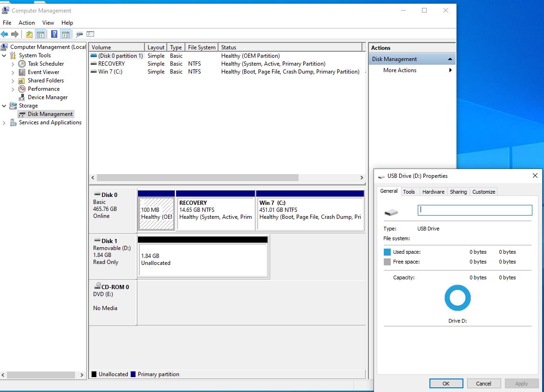This screenshot has width=544, height=392.
Task: Select the Storage node in the tree
Action: click(x=28, y=106)
